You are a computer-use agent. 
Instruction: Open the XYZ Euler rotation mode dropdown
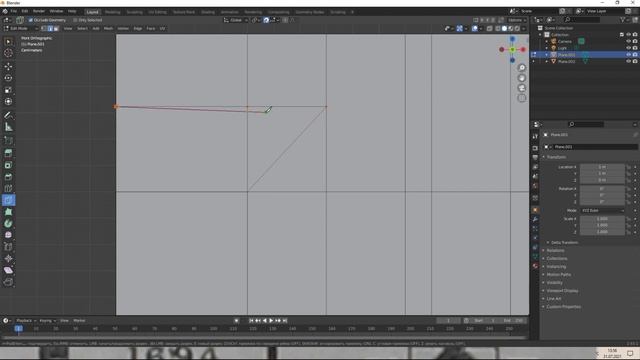tap(602, 211)
